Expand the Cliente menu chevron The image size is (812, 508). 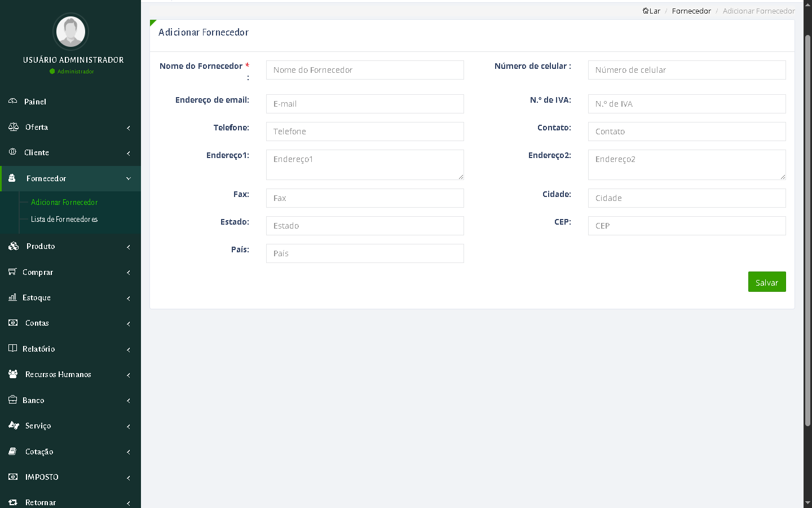point(128,153)
